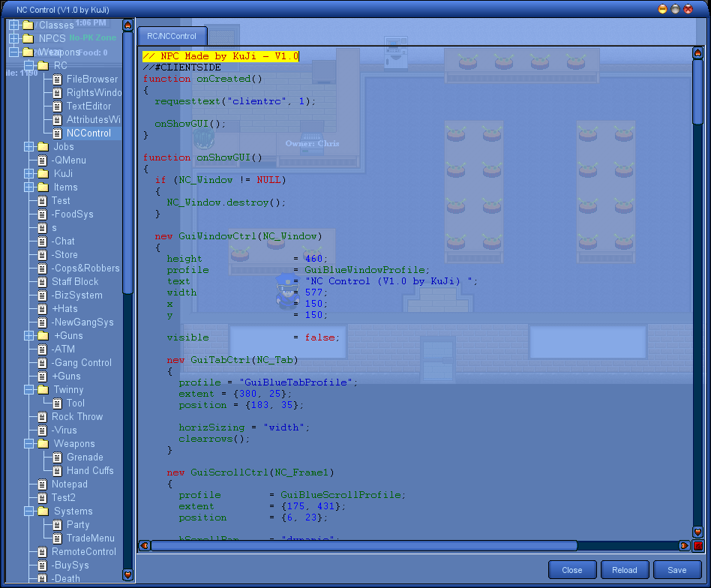Expand the KuJi folder node
Screen dimensions: 711x588
29,174
